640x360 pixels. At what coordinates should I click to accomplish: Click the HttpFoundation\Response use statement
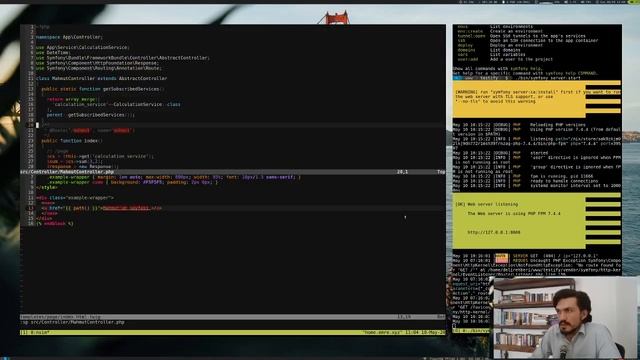[98, 63]
